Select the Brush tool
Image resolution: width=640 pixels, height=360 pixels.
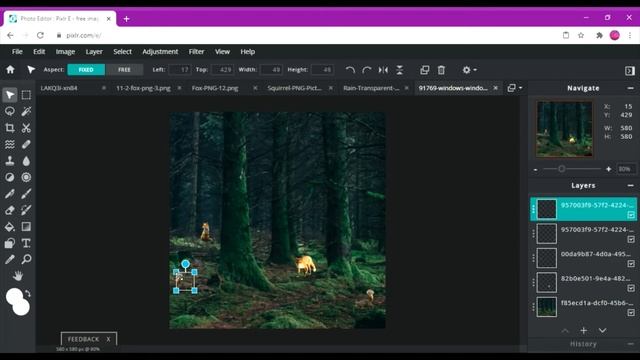pyautogui.click(x=26, y=193)
